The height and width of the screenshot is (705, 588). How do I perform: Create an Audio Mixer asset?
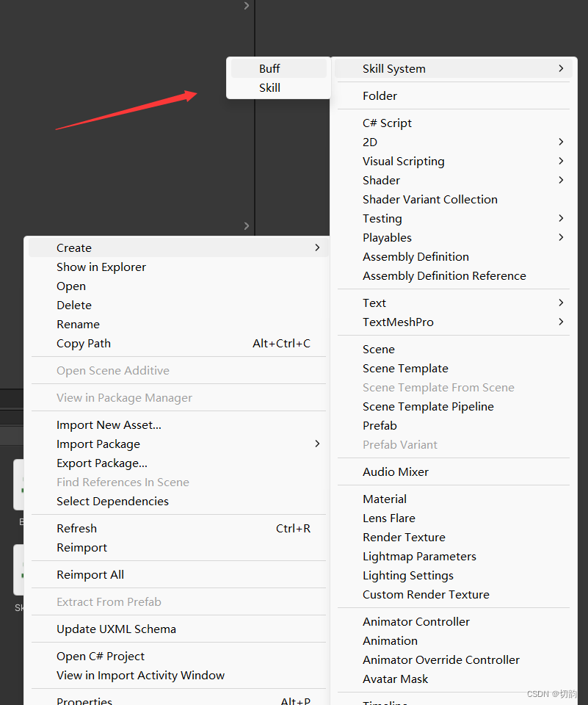click(454, 471)
